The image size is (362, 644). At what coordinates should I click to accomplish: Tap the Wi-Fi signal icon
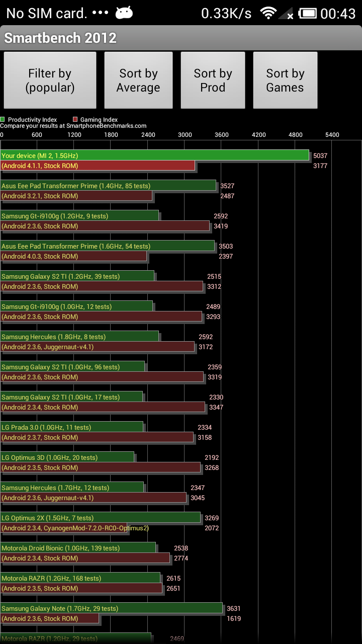click(x=268, y=13)
